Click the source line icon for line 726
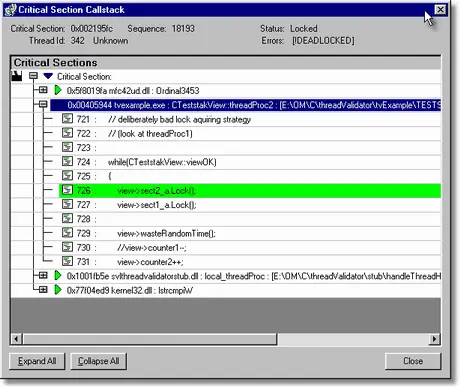This screenshot has width=460, height=388. [67, 190]
